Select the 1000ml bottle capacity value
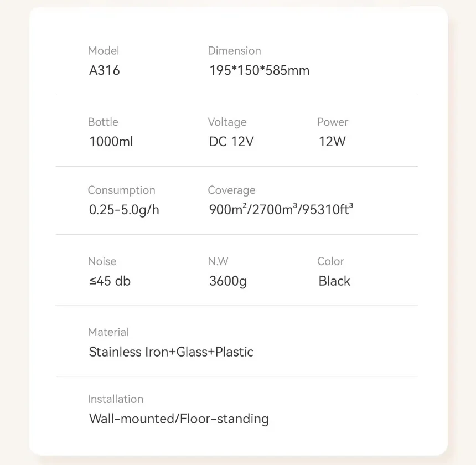The width and height of the screenshot is (476, 465). pos(111,142)
